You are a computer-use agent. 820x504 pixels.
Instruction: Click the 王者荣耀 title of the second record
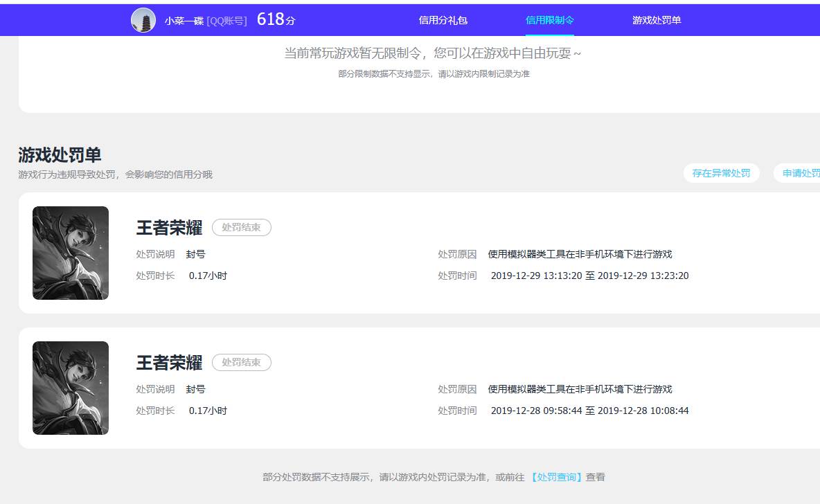tap(169, 362)
